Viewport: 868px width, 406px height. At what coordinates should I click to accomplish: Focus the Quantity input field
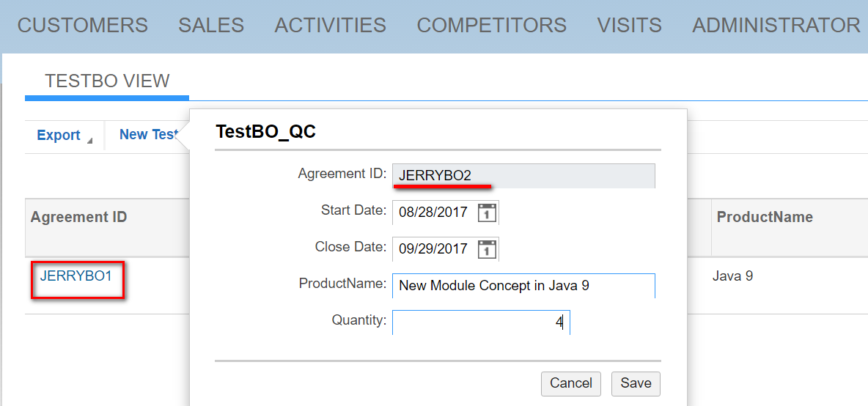click(481, 322)
